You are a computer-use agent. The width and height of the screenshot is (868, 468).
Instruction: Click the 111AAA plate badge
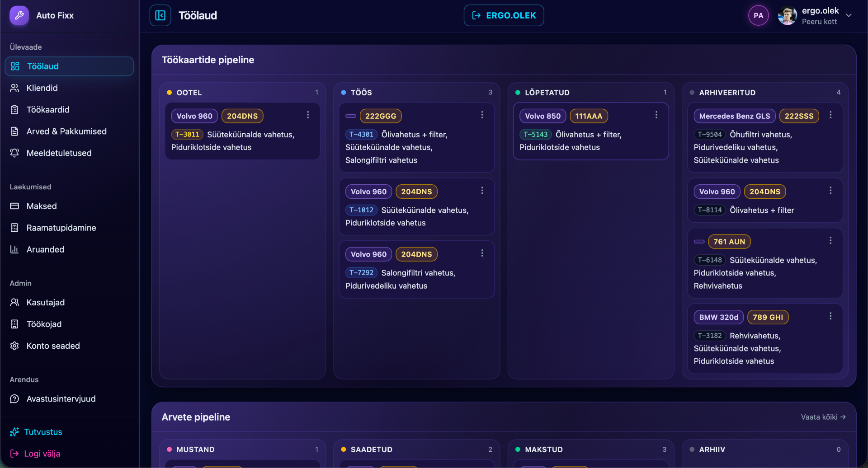pyautogui.click(x=589, y=116)
